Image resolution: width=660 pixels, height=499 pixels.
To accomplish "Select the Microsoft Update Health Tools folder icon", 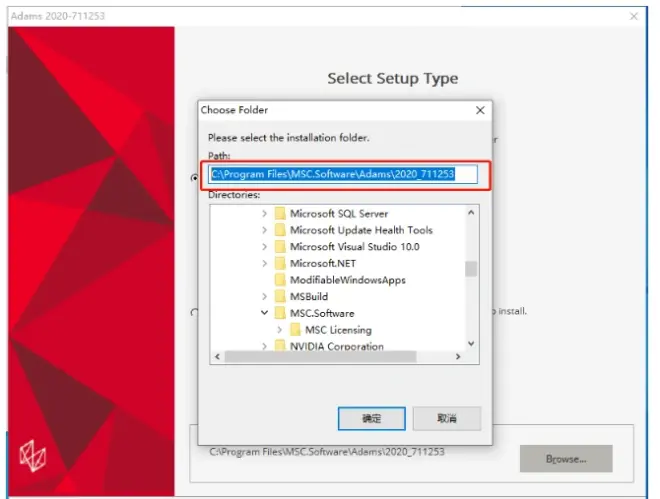I will click(280, 230).
